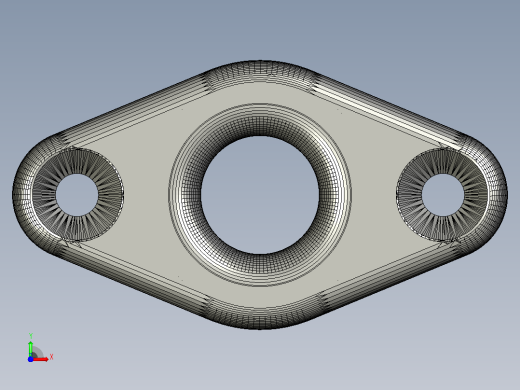Viewport: 520px width, 390px height.
Task: Select the left countersunk bolt hole
Action: click(x=77, y=195)
